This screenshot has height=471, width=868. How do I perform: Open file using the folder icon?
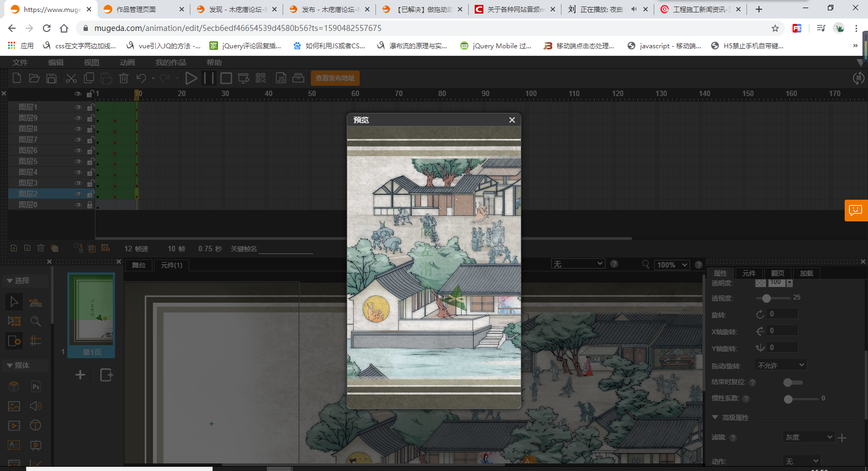point(34,78)
